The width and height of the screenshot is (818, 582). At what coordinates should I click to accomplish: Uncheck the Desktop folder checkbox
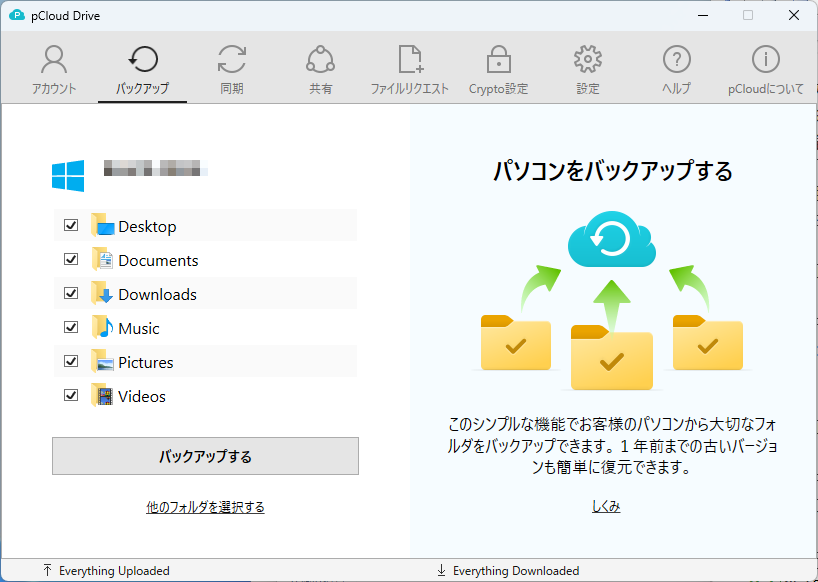tap(71, 226)
